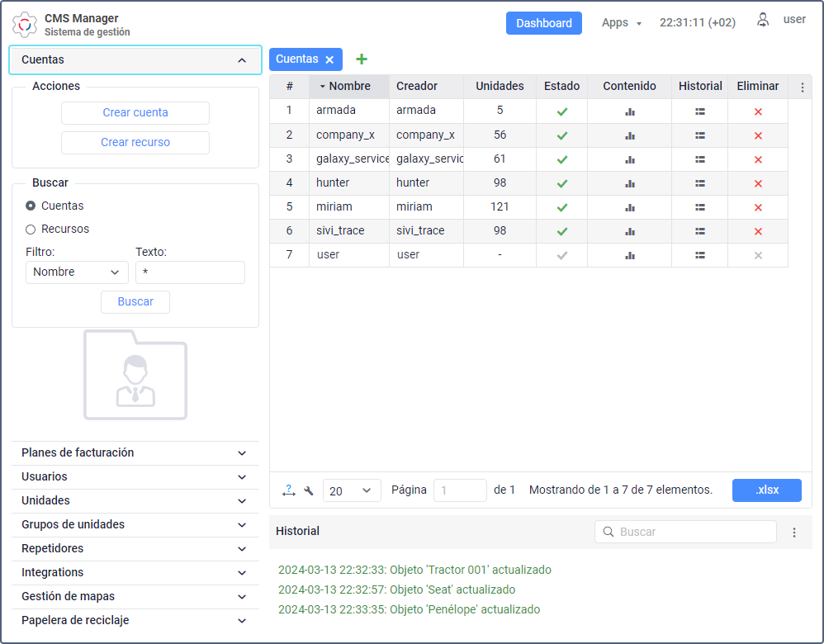The image size is (824, 644).
Task: Select the Cuentas radio button
Action: [31, 206]
